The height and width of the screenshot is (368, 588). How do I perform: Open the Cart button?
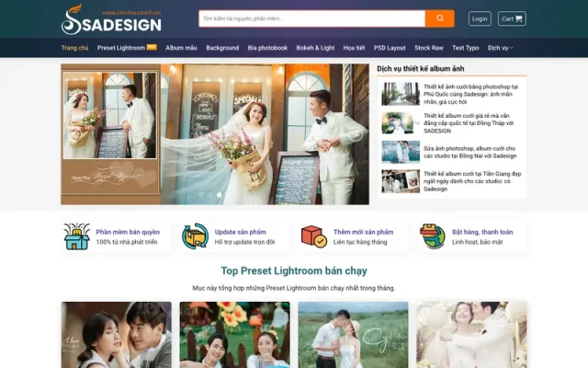pyautogui.click(x=512, y=18)
